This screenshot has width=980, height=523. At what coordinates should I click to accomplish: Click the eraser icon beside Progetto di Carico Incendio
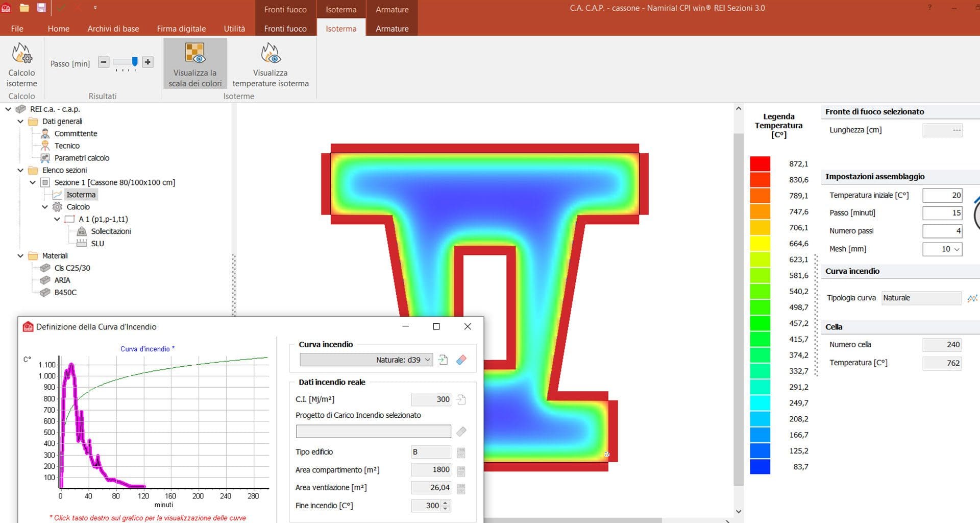pyautogui.click(x=461, y=432)
